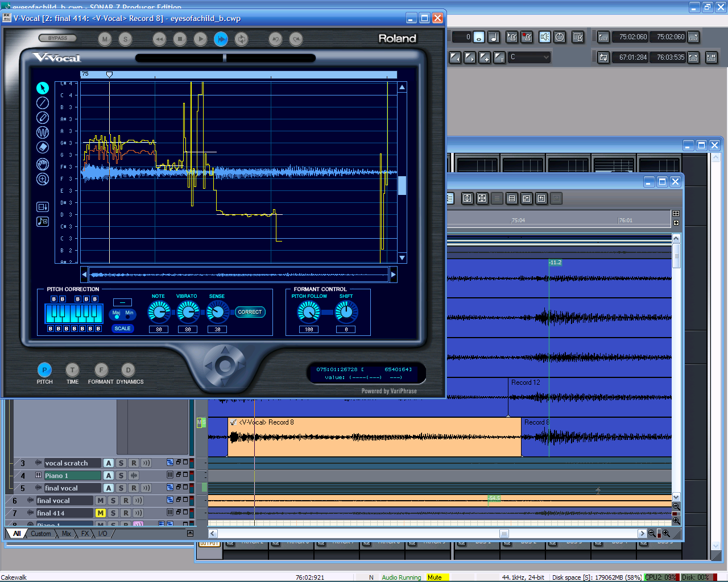Click the V-Vocal pitch-to-MIDI note icon
728x582 pixels.
(x=43, y=222)
